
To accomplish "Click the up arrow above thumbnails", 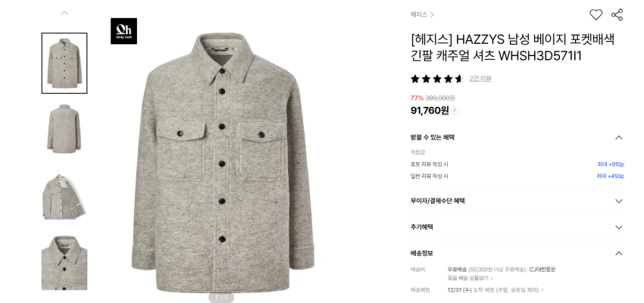I will tap(64, 13).
